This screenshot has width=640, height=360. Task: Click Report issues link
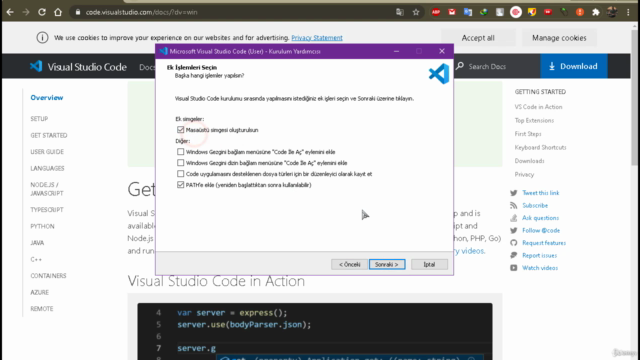click(540, 256)
